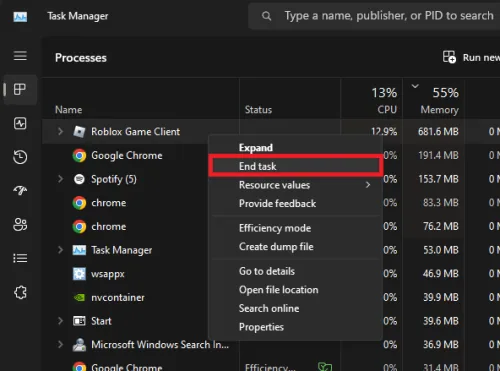Expand the Task Manager process row
Screen dimensions: 500x371
point(60,250)
